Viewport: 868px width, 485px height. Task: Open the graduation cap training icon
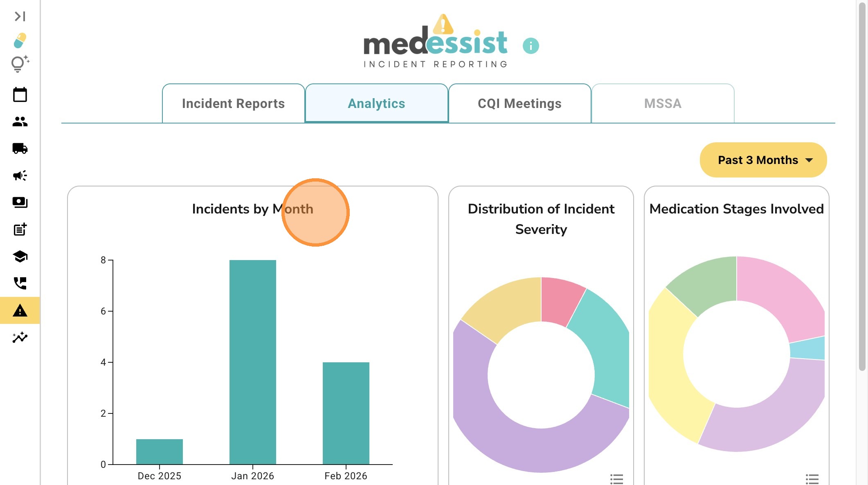click(x=20, y=256)
